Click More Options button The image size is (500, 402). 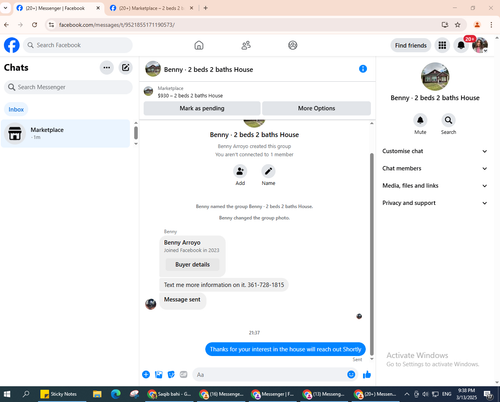point(316,108)
